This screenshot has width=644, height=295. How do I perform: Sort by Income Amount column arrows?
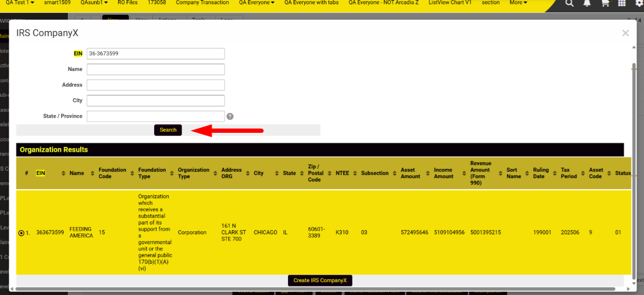[464, 173]
